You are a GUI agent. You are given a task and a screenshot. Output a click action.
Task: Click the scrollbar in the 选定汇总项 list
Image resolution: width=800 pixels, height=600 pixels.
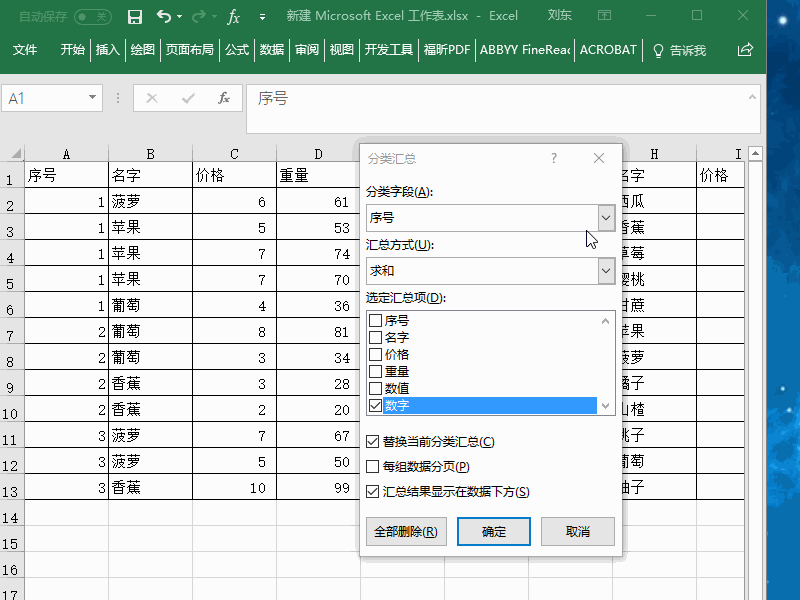coord(606,360)
